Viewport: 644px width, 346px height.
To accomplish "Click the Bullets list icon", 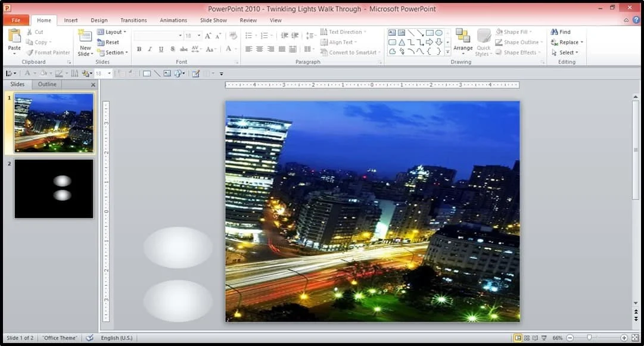I will [x=249, y=36].
